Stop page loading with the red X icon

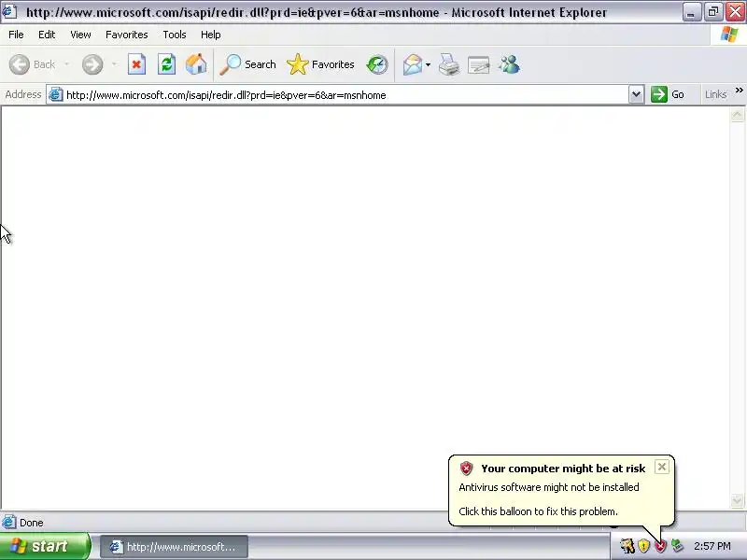(x=136, y=64)
